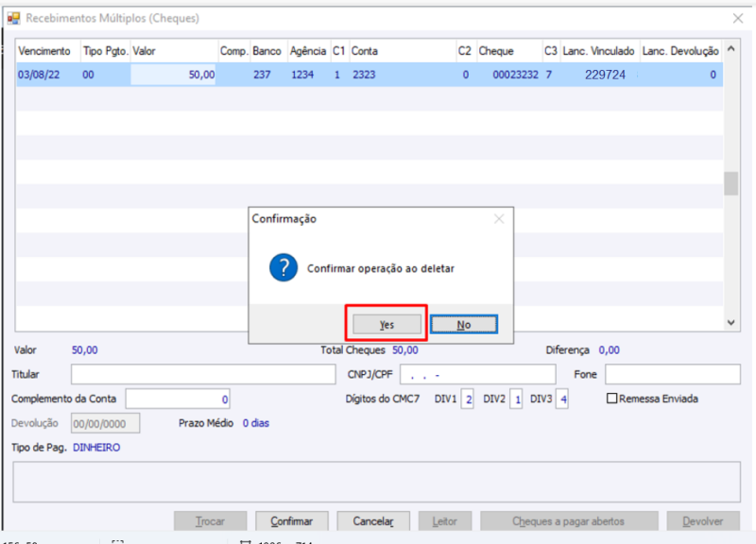Click Cheques a pagar abertos button
756x544 pixels.
[569, 521]
